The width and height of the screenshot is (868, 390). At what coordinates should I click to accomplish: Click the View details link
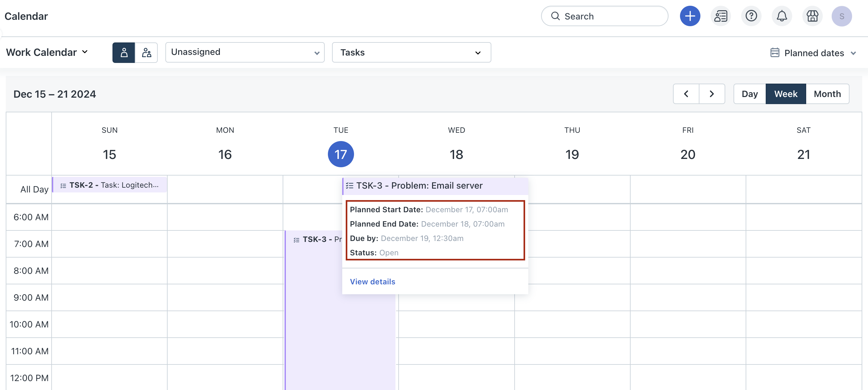pos(372,281)
